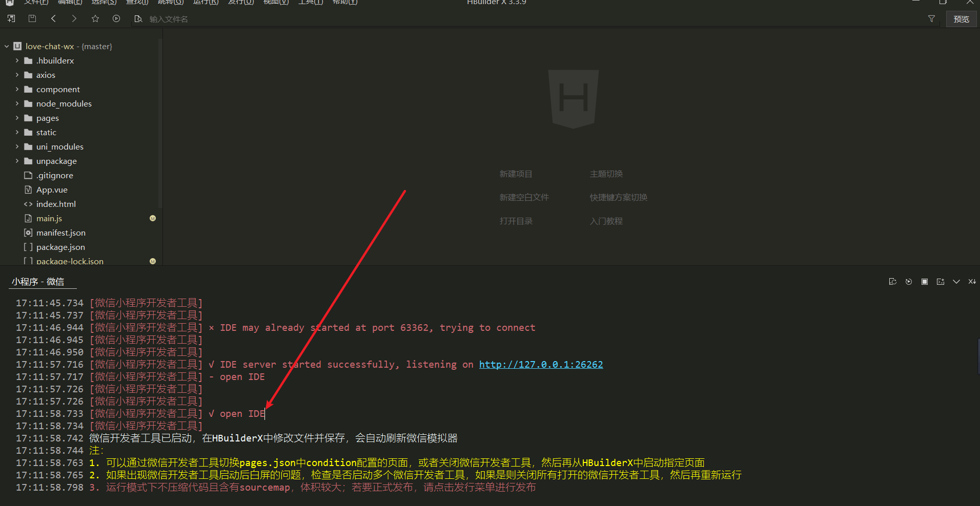Screen dimensions: 980x506
Task: Expand the unpackage folder
Action: [17, 161]
